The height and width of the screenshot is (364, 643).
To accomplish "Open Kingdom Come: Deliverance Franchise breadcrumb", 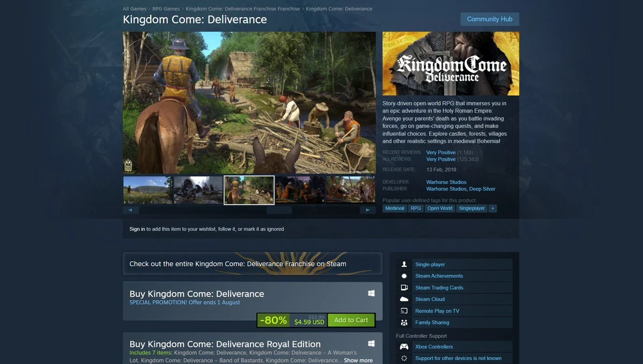I will pos(243,9).
